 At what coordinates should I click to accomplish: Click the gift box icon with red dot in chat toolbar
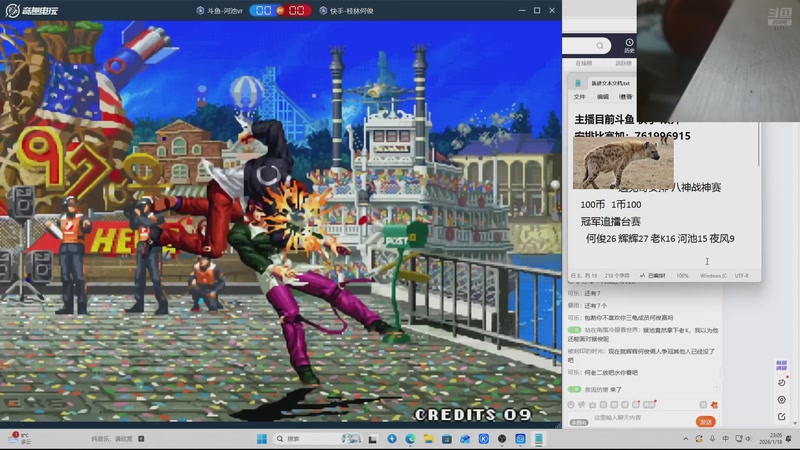636,405
